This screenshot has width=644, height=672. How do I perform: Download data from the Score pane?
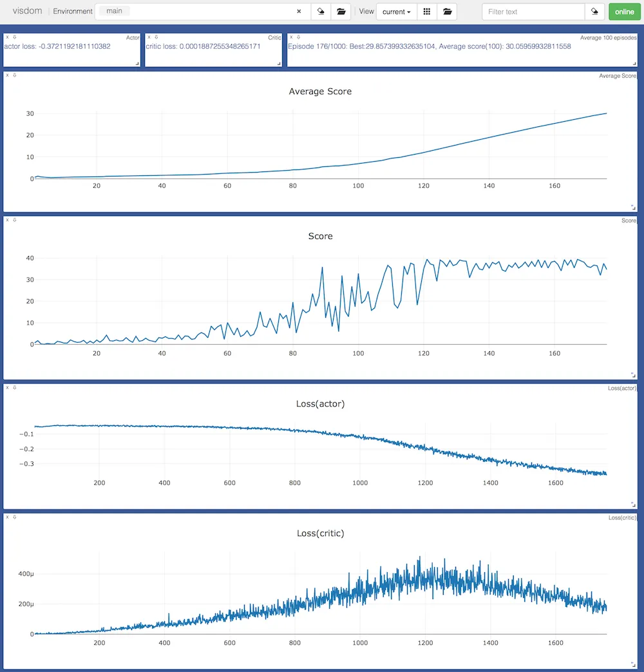tap(13, 220)
